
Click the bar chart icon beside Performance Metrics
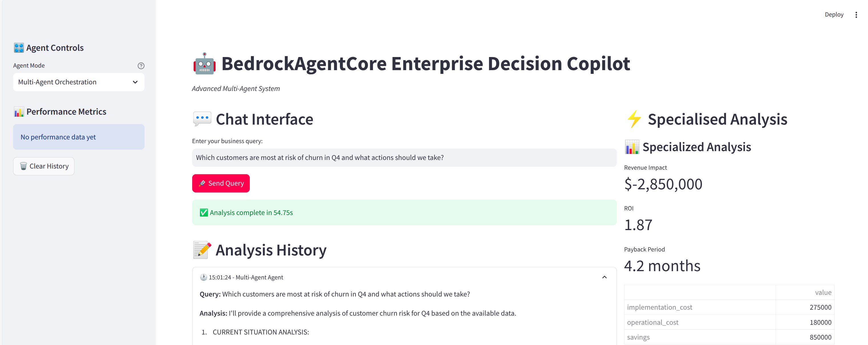19,111
